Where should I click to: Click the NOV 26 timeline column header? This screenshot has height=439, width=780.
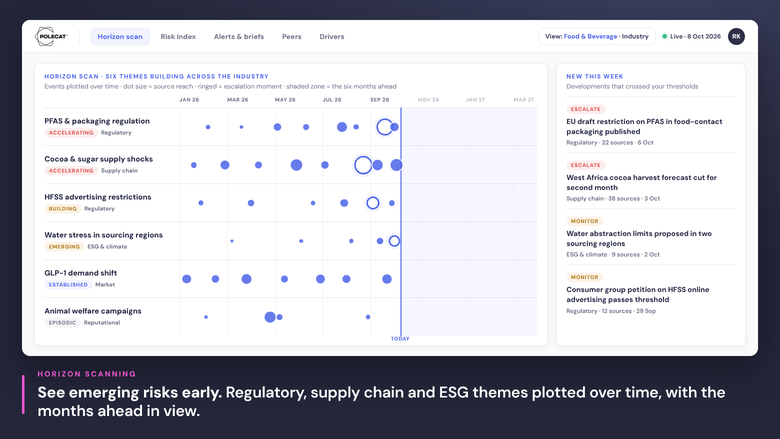[428, 100]
